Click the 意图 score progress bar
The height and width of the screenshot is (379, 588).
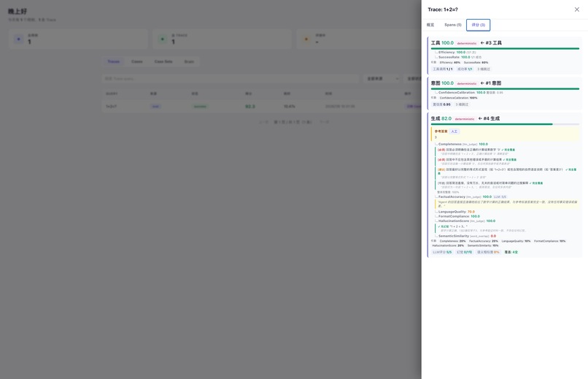click(x=505, y=88)
